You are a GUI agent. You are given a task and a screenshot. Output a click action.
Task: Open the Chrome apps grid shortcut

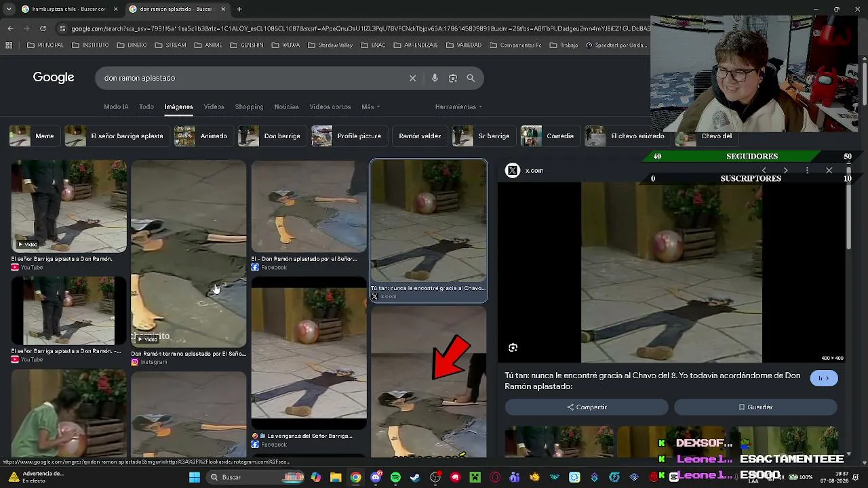[9, 45]
